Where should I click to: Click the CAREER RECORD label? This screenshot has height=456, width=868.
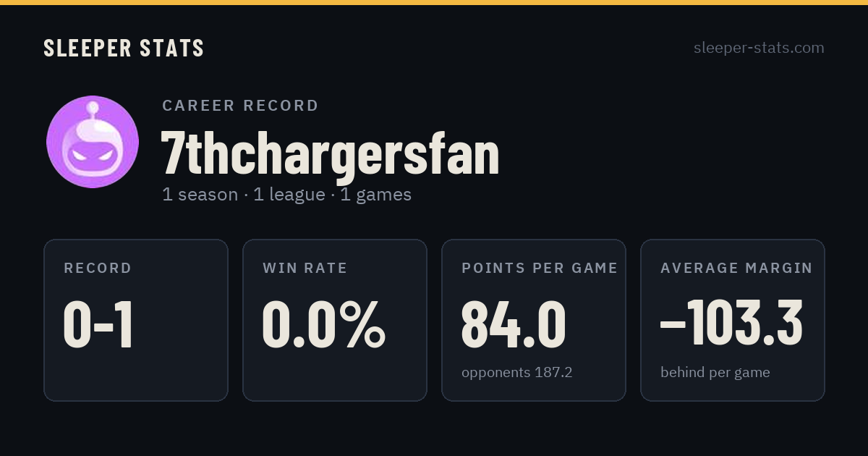[x=240, y=106]
